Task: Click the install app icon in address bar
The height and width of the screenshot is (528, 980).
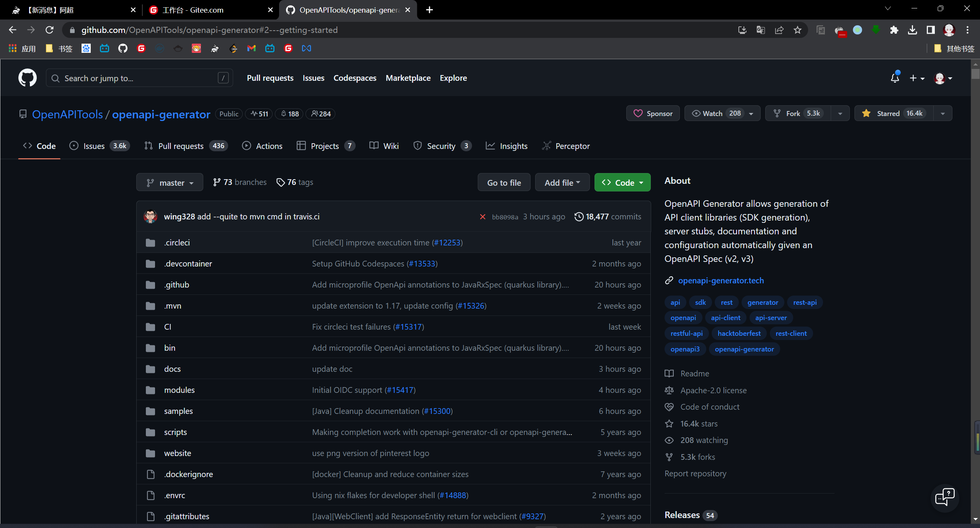Action: [742, 30]
